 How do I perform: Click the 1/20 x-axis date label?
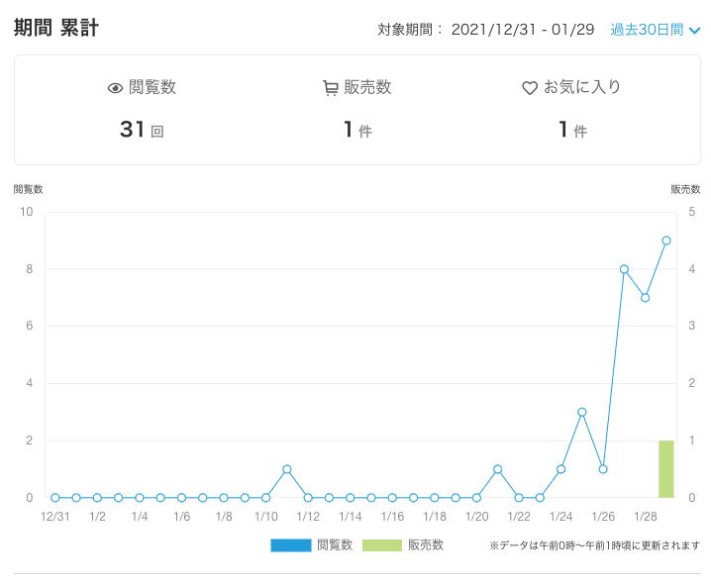point(477,517)
